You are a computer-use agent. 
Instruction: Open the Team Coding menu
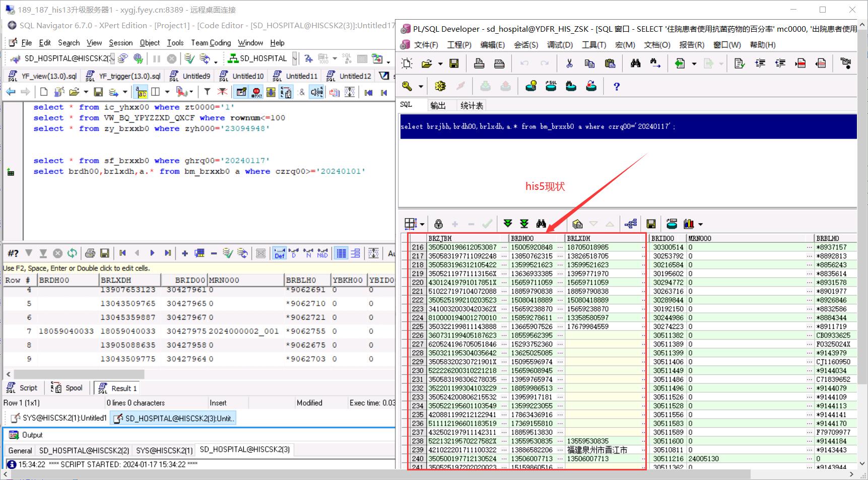pyautogui.click(x=211, y=43)
